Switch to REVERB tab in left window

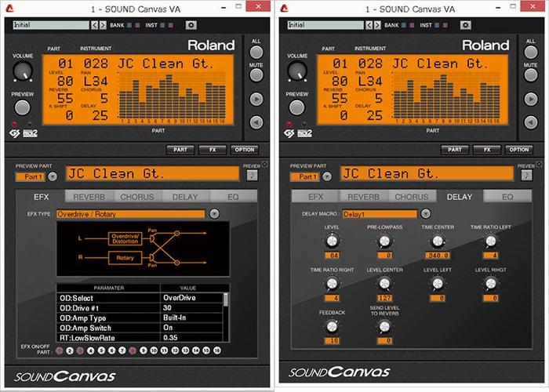click(x=89, y=197)
